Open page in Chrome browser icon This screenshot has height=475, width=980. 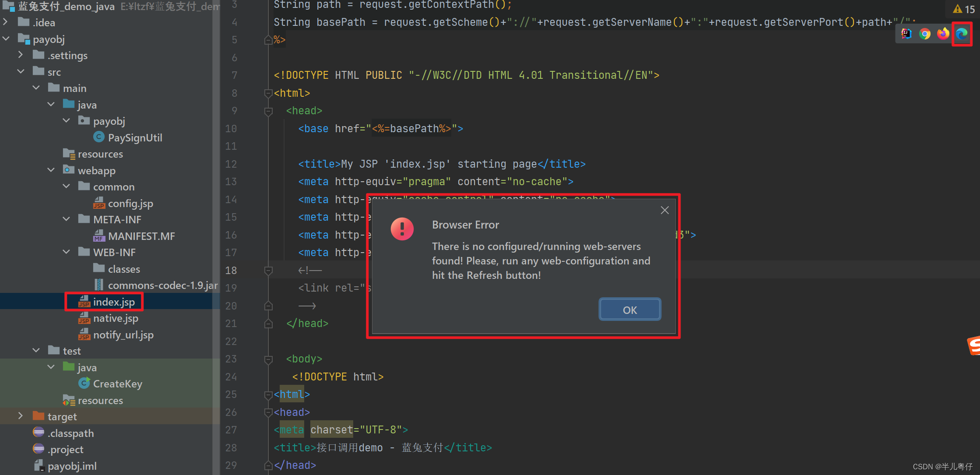pos(924,34)
